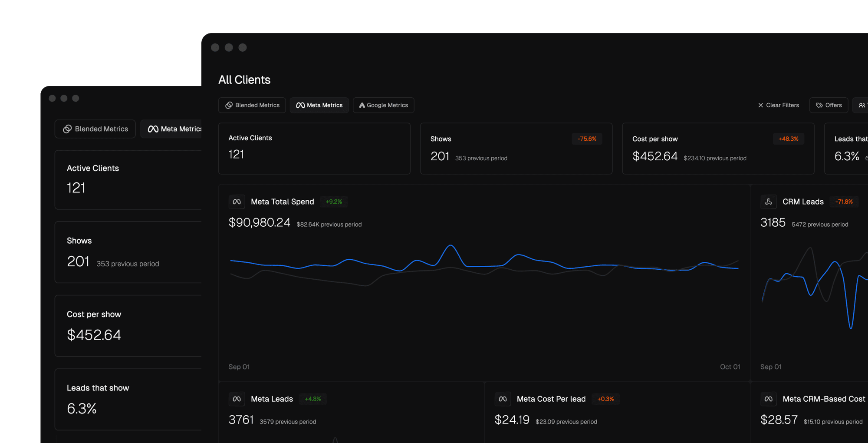
Task: Click 6.3% value in back window
Action: [82, 409]
